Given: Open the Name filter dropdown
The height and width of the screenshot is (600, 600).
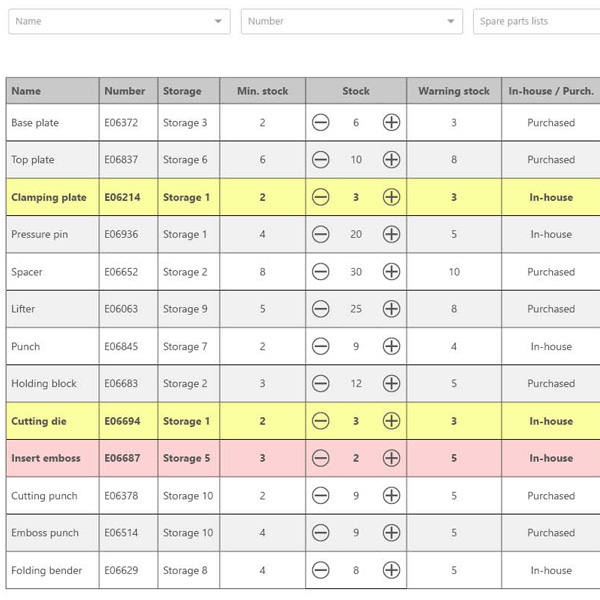Looking at the screenshot, I should coord(119,21).
